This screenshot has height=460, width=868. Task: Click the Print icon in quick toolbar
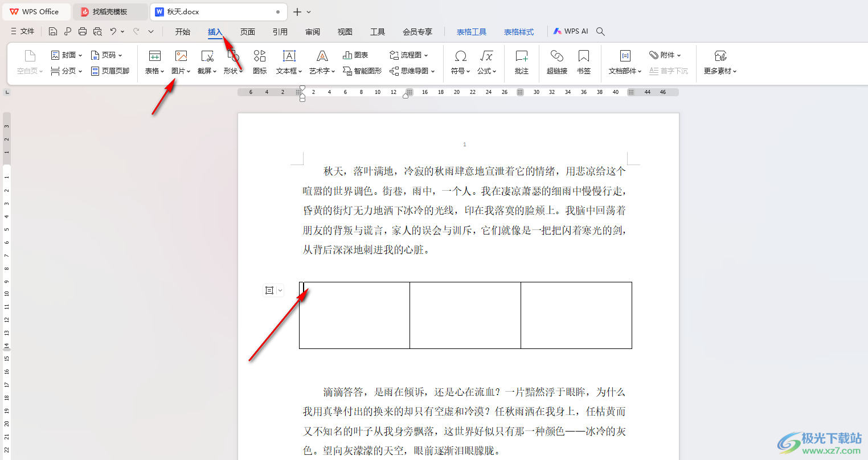(x=83, y=31)
